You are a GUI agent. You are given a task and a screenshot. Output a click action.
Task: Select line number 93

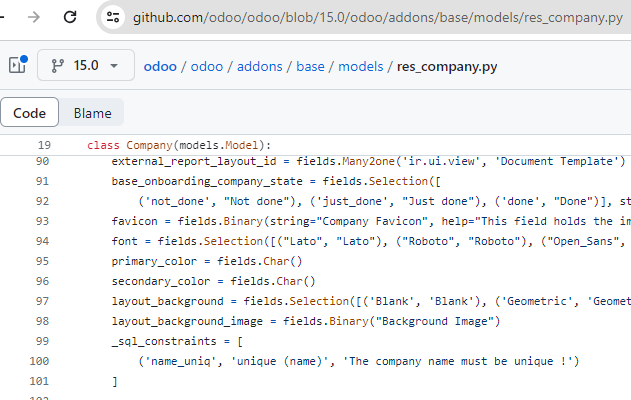[x=42, y=221]
